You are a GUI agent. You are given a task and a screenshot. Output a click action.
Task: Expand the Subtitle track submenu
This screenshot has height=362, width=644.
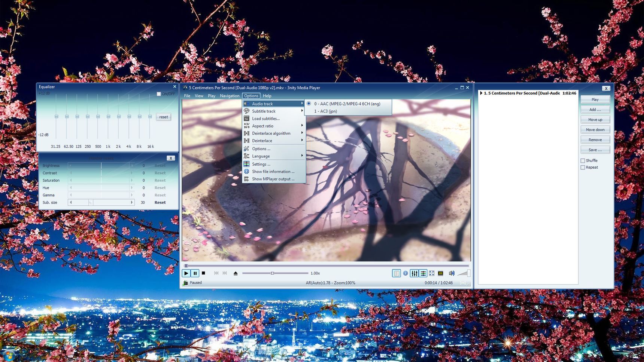(302, 111)
